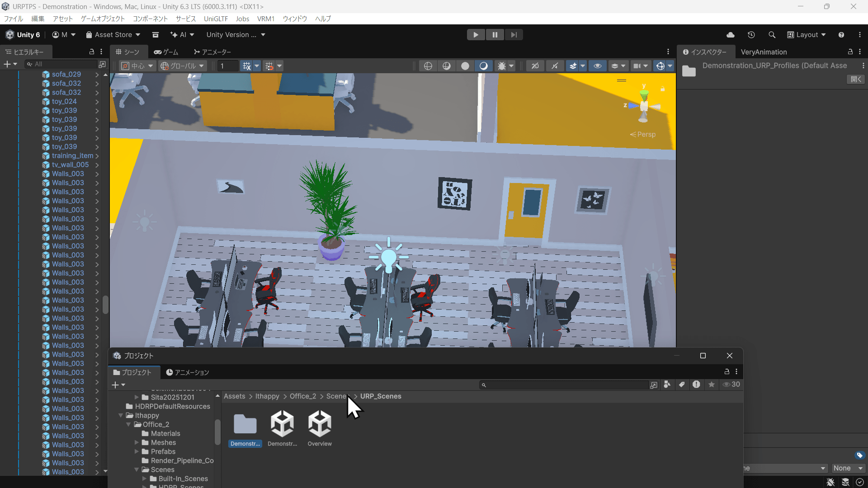Toggle scene audio mute button
868x488 pixels.
tap(555, 66)
